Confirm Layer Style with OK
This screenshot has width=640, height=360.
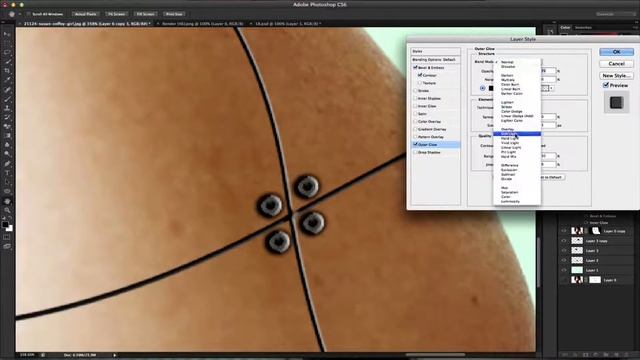click(x=616, y=52)
